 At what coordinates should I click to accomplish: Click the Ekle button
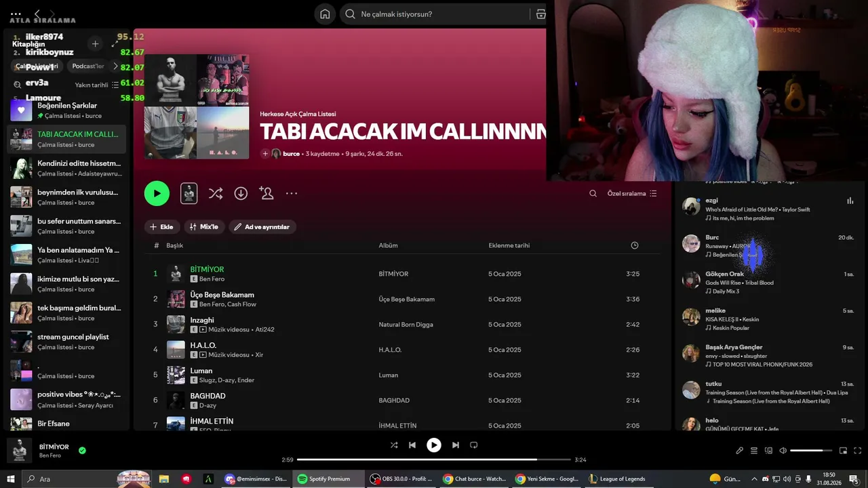(x=161, y=227)
